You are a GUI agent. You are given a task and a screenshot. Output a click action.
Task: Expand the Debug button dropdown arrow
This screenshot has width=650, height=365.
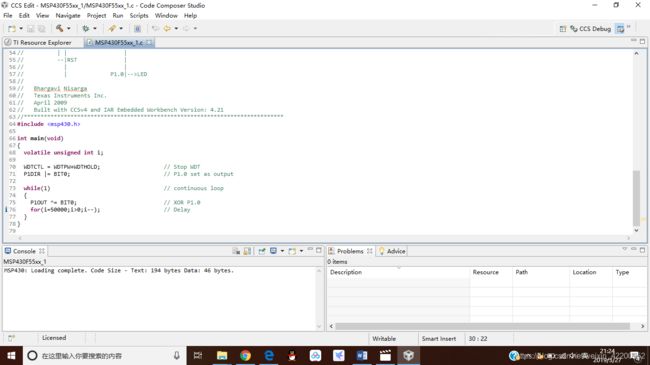[x=95, y=28]
